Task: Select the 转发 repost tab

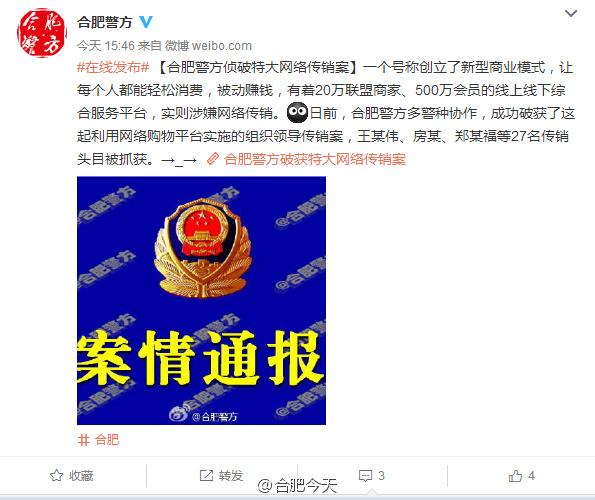Action: [x=221, y=475]
